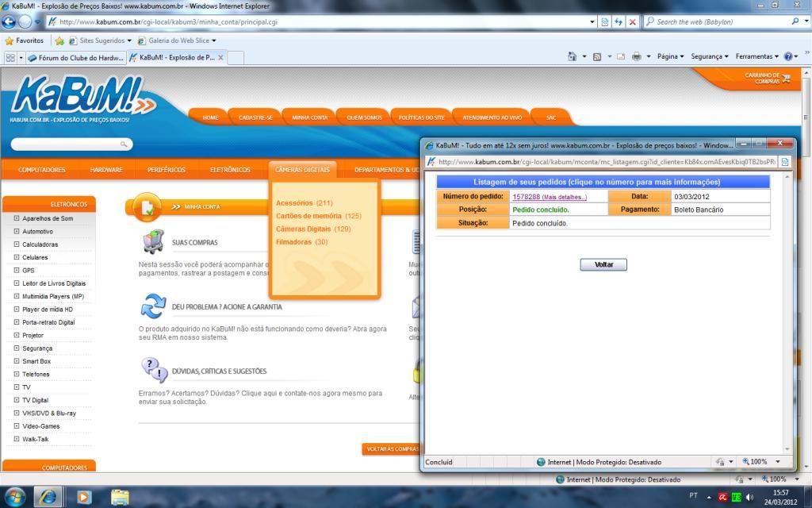Image resolution: width=812 pixels, height=508 pixels.
Task: Click the Home page house icon
Action: tap(572, 56)
